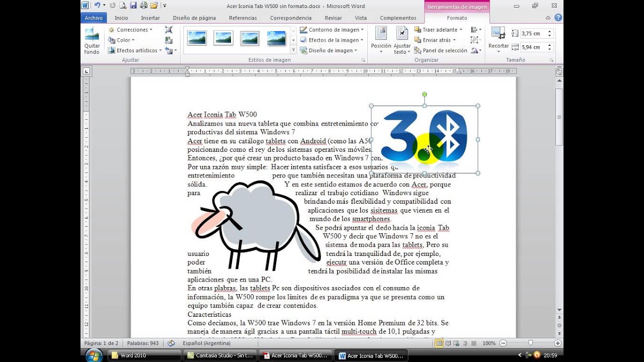
Task: Click the Palabras: 943 word count
Action: point(143,343)
